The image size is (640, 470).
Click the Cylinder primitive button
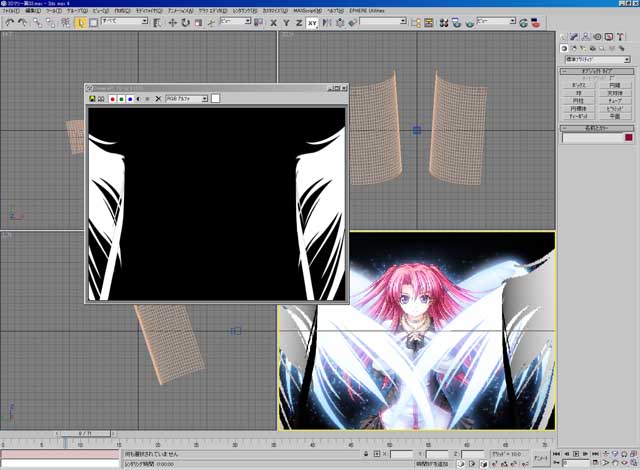pos(578,101)
